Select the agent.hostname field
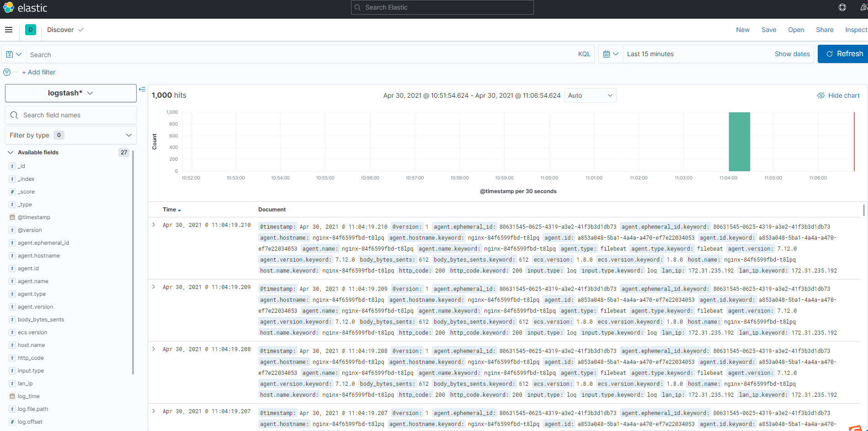The image size is (868, 431). click(39, 256)
